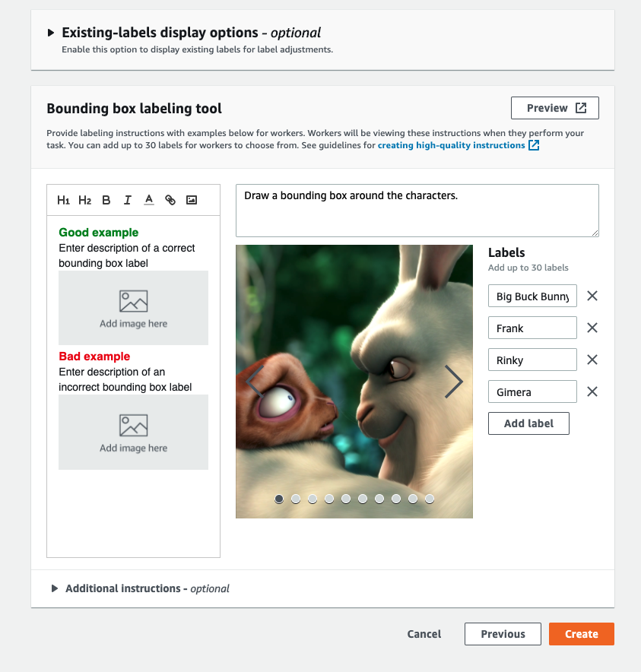Remove the Gimera label

[592, 392]
